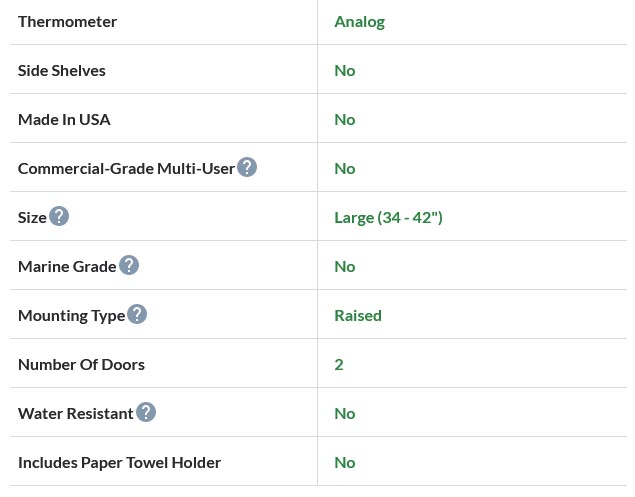Screen dimensions: 635x497
Task: Select the Side Shelves label text
Action: point(62,71)
